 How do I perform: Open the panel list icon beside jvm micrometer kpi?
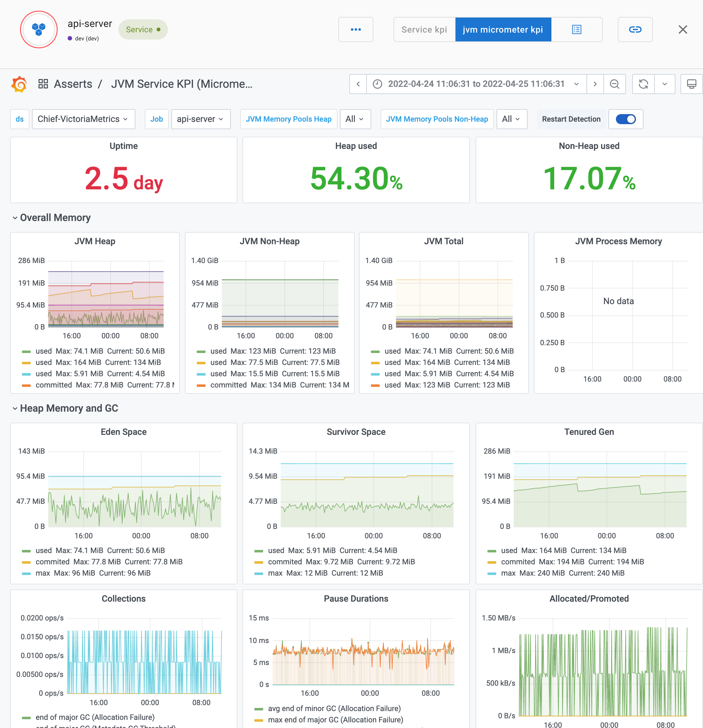576,29
